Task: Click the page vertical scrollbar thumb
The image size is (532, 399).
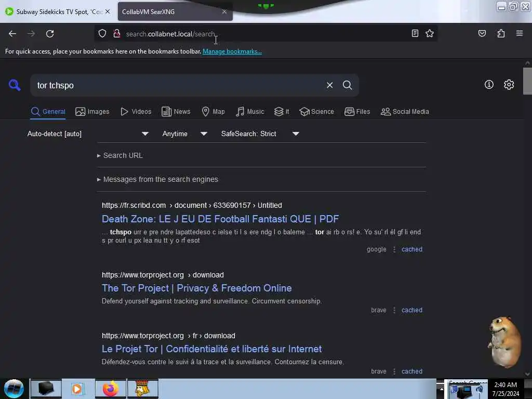Action: [x=527, y=81]
